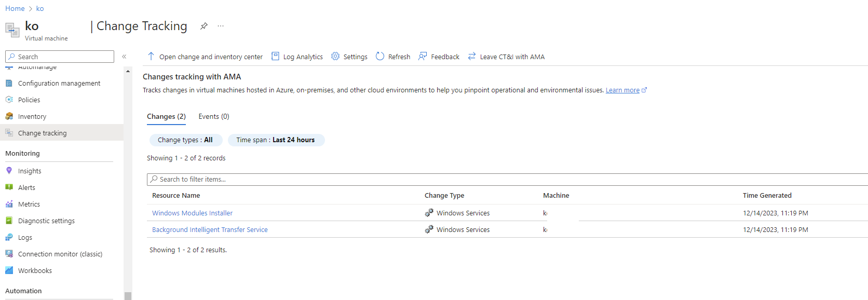Open Background Intelligent Transfer Service record
This screenshot has height=300, width=868.
click(210, 229)
